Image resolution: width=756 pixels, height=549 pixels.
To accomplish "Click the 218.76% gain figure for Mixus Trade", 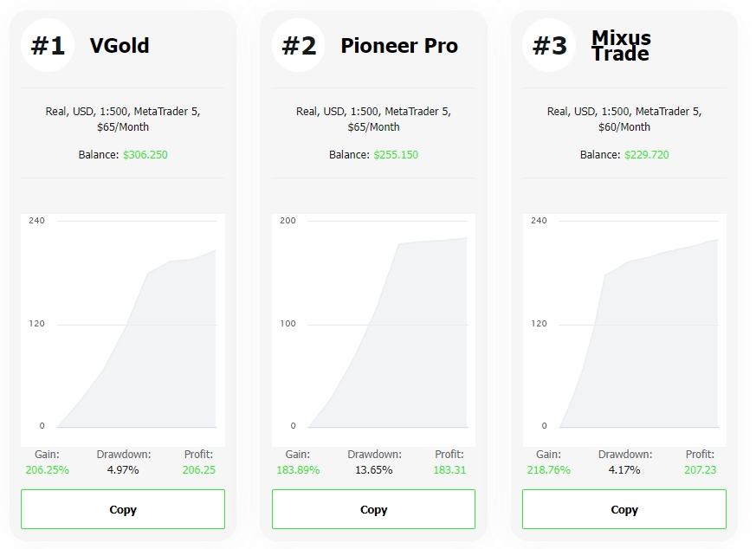I will [x=549, y=468].
